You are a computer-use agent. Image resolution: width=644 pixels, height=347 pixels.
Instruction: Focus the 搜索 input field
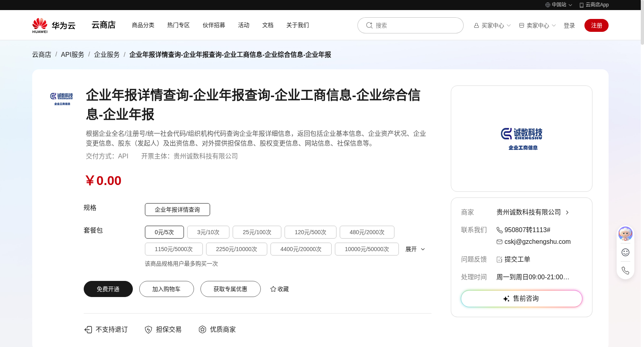(x=411, y=25)
